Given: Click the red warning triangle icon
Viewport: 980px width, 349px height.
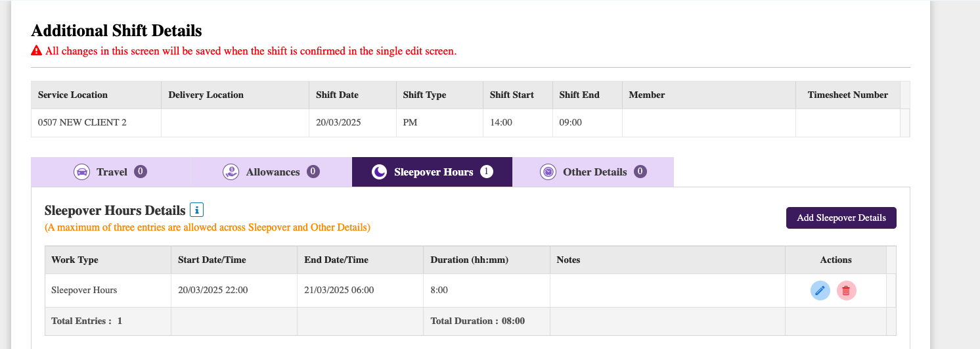Looking at the screenshot, I should [37, 51].
